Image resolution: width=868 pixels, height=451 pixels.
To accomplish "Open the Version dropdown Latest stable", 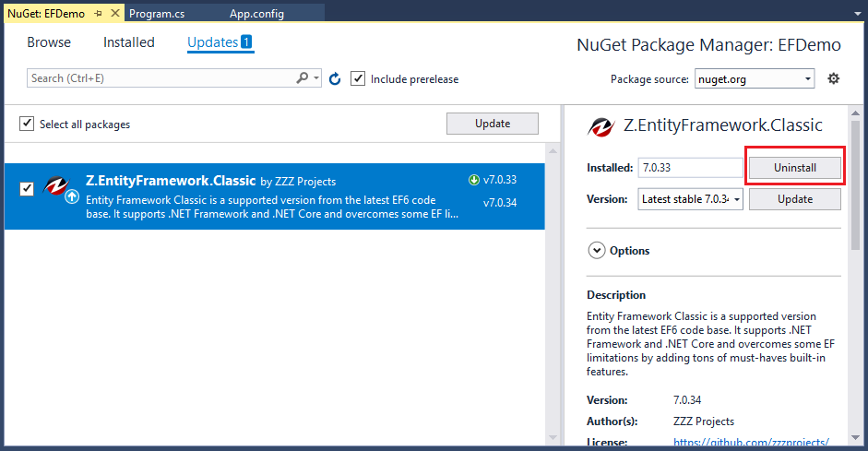I will point(690,199).
